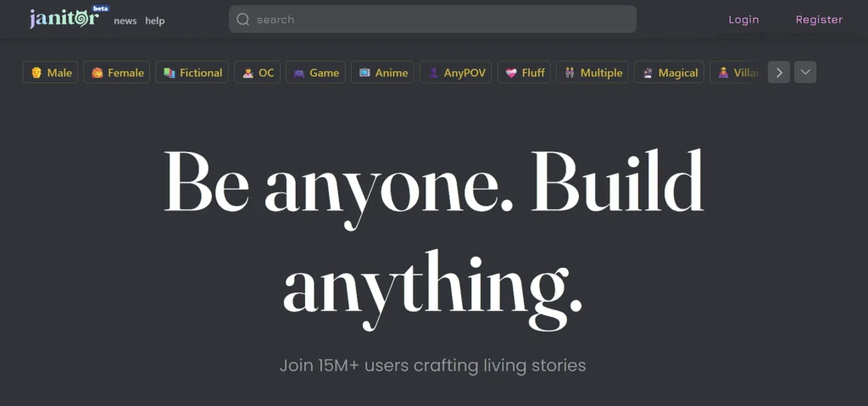Show more tags with right chevron
Viewport: 868px width, 406px height.
(779, 73)
